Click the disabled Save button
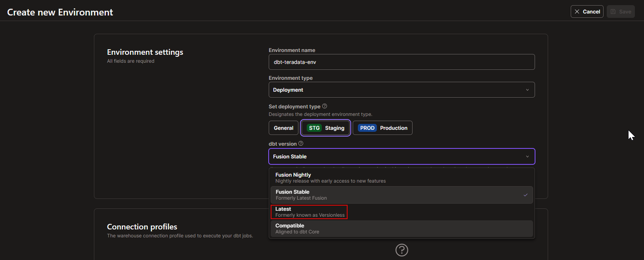644x260 pixels. [x=621, y=12]
